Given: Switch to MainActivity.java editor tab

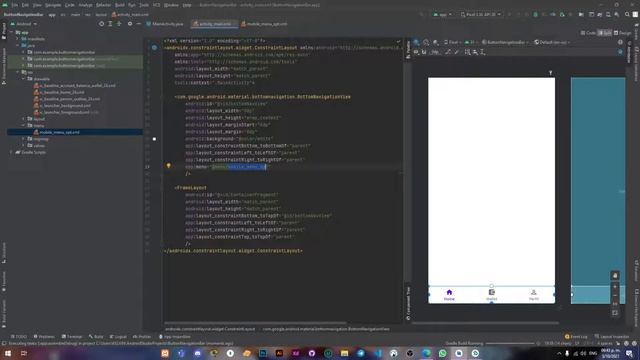Looking at the screenshot, I should click(x=165, y=24).
